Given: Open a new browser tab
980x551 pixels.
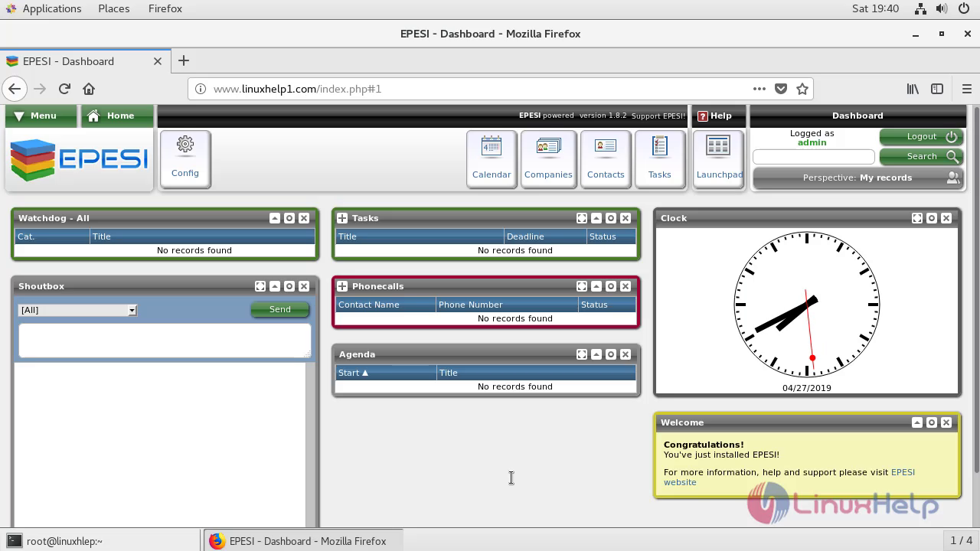Looking at the screenshot, I should [183, 60].
